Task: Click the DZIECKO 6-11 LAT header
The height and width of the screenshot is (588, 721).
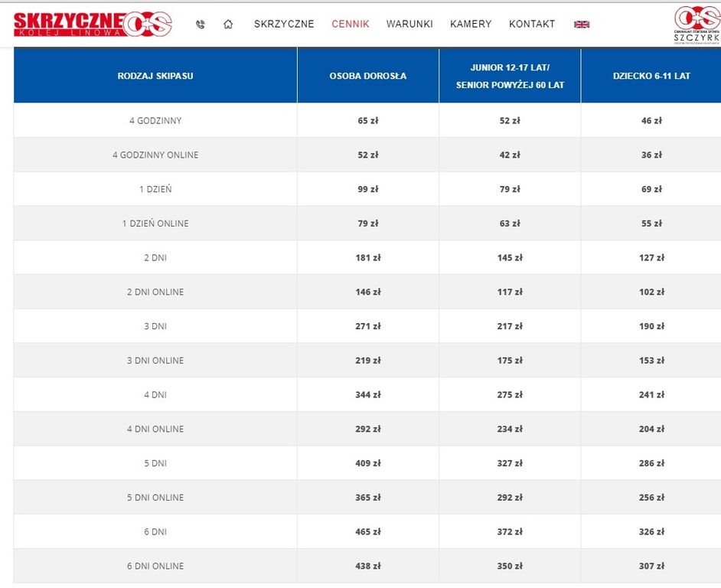Action: [651, 76]
